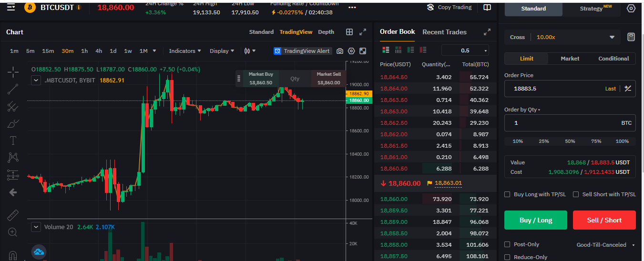The image size is (644, 261).
Task: Click the Bitcoin coin logo
Action: click(x=30, y=8)
